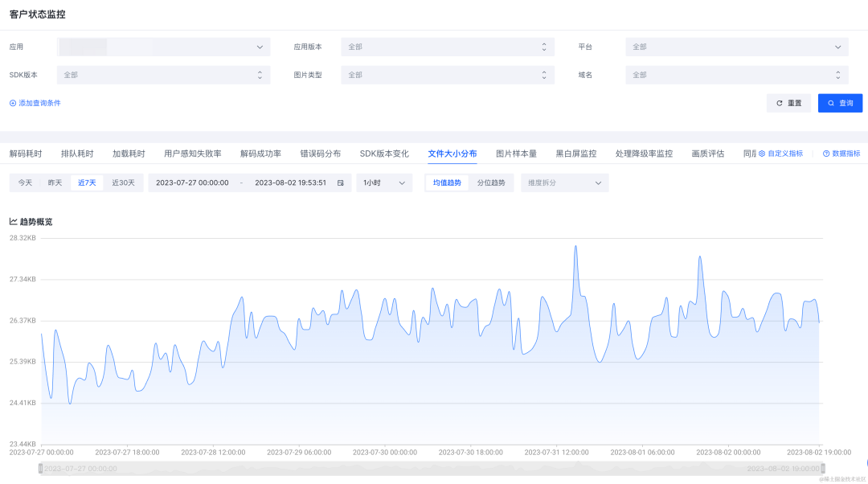
Task: Expand the 平台 dropdown
Action: point(736,47)
